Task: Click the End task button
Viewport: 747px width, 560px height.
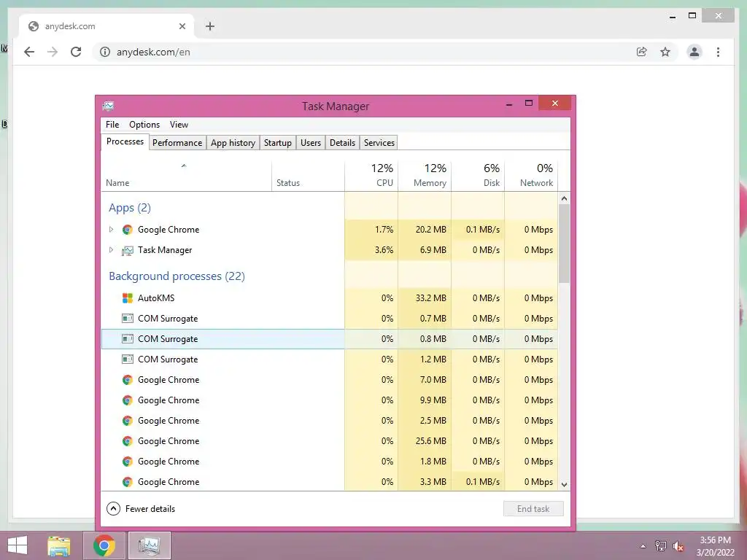Action: tap(533, 508)
